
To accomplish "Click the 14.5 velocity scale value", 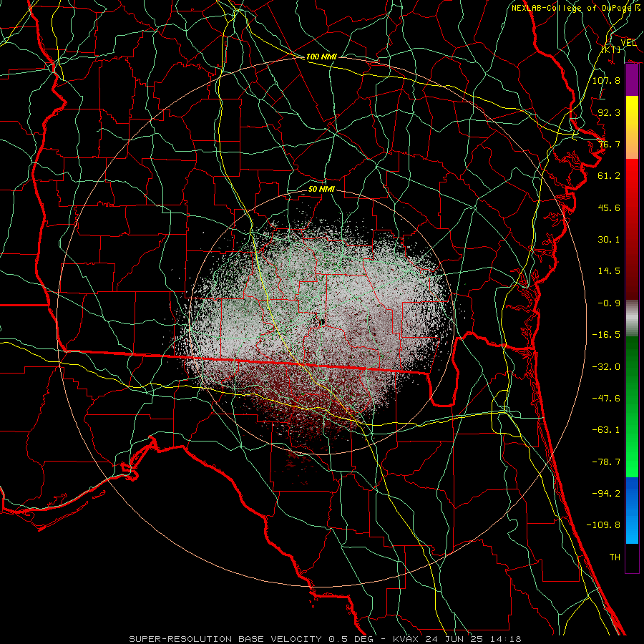I will 609,271.
